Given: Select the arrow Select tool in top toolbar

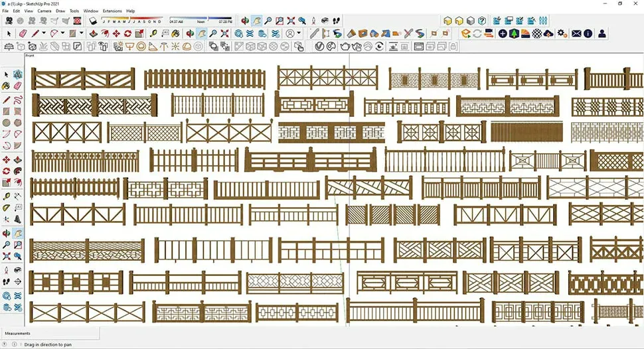Looking at the screenshot, I should coord(9,33).
